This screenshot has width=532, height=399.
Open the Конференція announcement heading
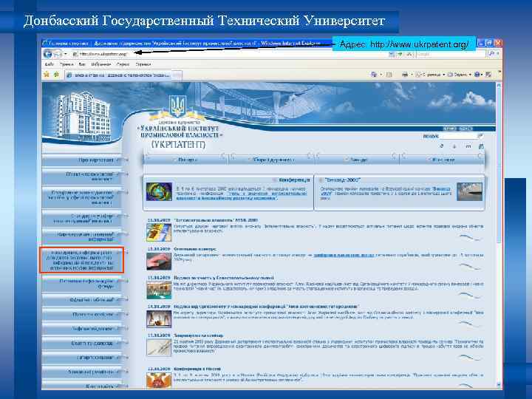pos(294,180)
